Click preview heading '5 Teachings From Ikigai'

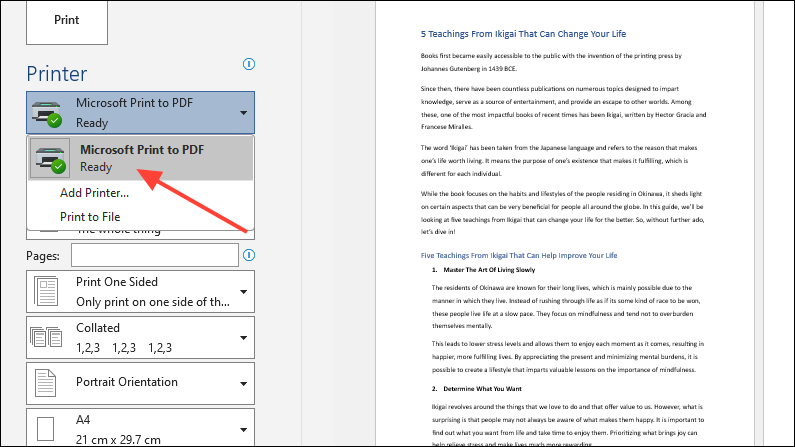[x=523, y=34]
